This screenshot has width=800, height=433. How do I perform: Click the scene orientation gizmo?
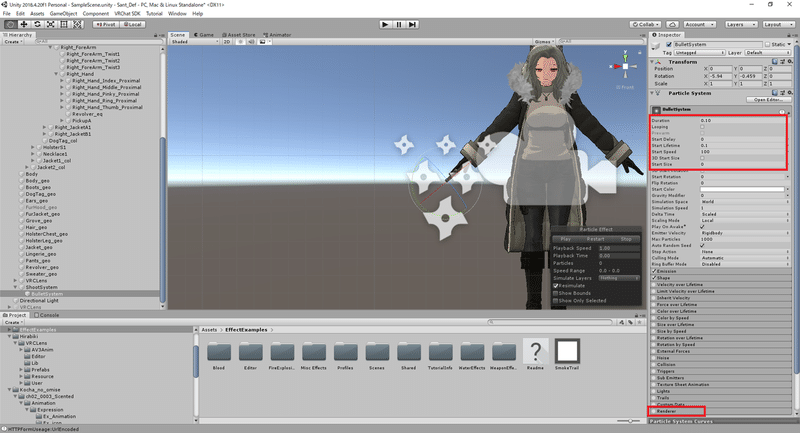coord(626,66)
